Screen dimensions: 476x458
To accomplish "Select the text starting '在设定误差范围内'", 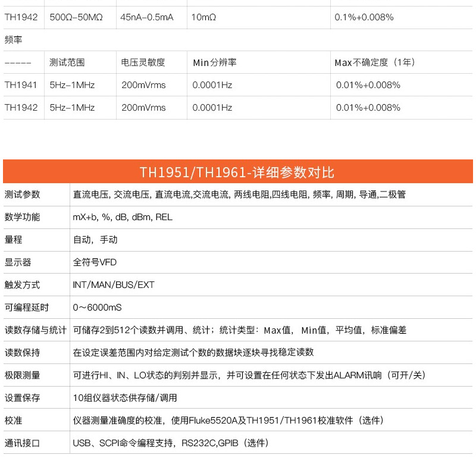I will (193, 352).
